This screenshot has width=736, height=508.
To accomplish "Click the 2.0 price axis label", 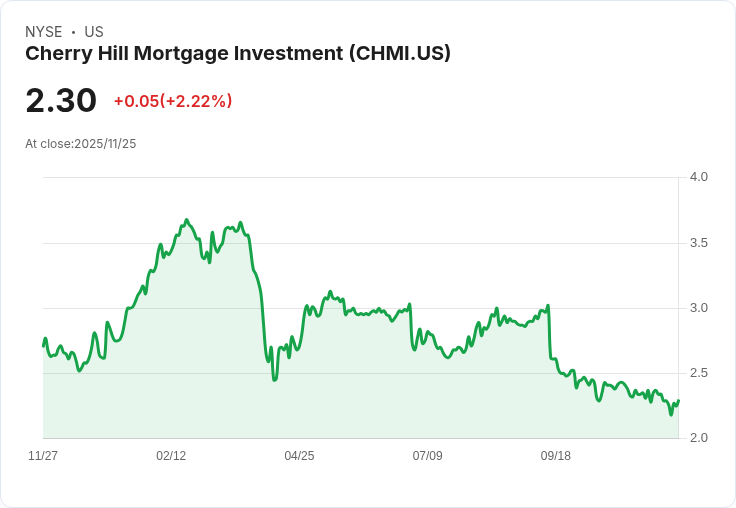I will point(698,438).
